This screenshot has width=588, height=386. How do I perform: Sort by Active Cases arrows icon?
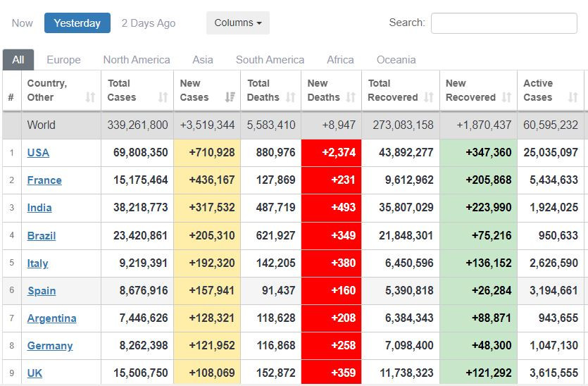(573, 97)
